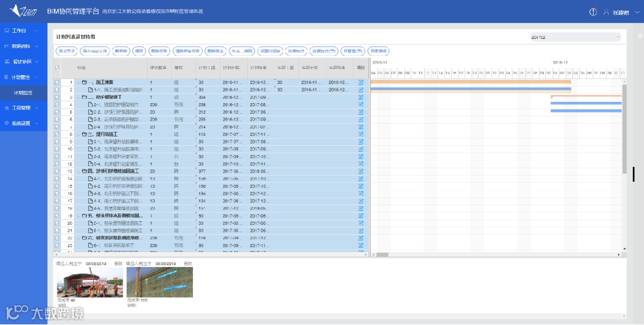Click the folder icon in task row 8
This screenshot has height=325, width=644.
84,134
